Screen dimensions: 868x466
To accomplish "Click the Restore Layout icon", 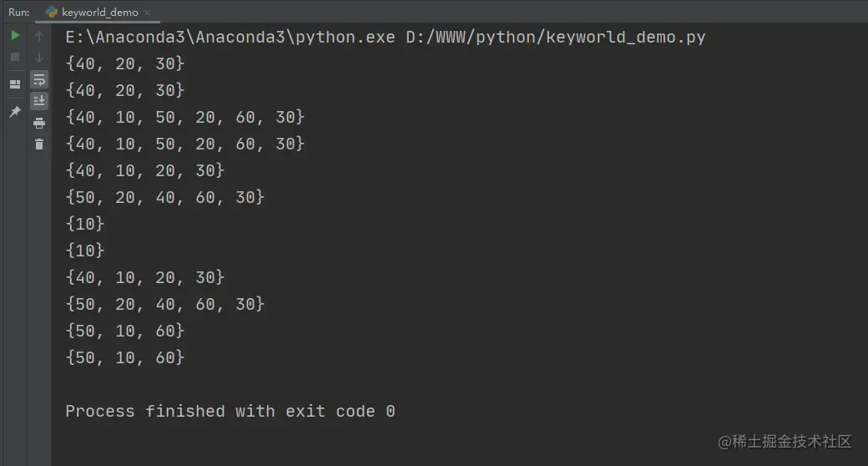I will 15,84.
